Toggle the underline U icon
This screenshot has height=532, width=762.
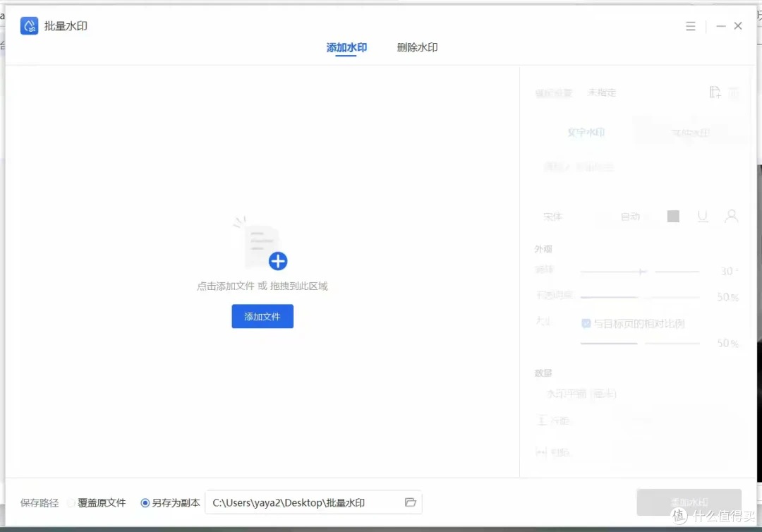tap(702, 216)
